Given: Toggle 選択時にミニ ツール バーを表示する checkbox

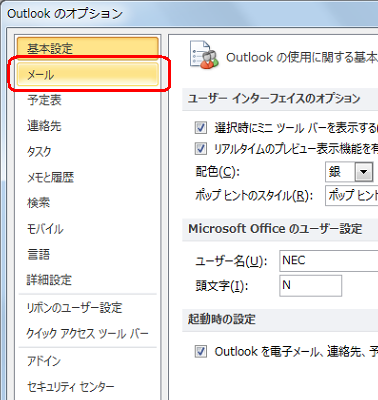Looking at the screenshot, I should tap(201, 127).
